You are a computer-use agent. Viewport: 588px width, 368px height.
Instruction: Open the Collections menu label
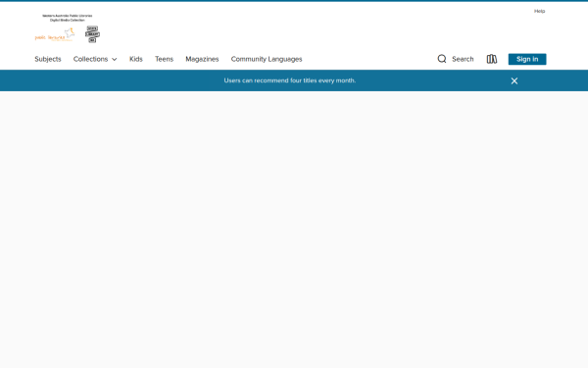pos(90,59)
